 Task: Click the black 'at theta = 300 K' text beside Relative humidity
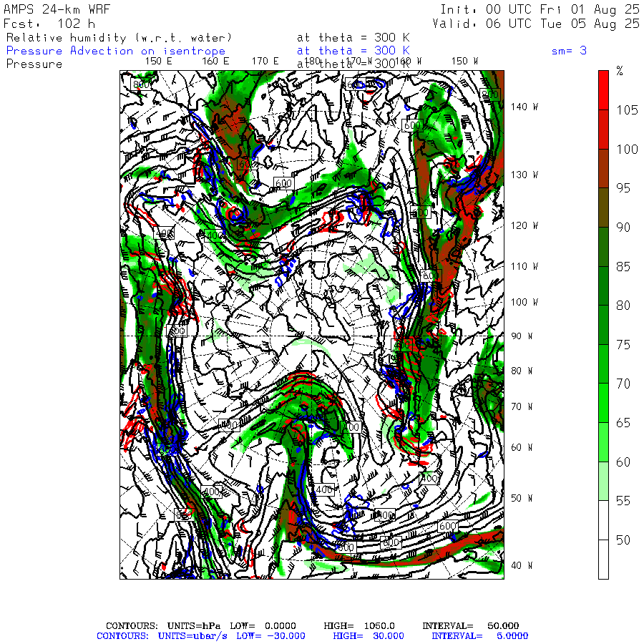[353, 38]
